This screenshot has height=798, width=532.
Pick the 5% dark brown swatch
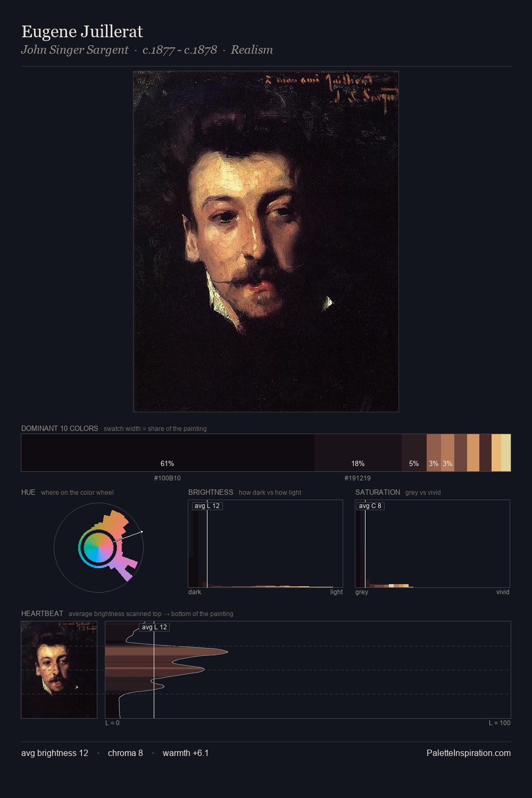pos(414,453)
